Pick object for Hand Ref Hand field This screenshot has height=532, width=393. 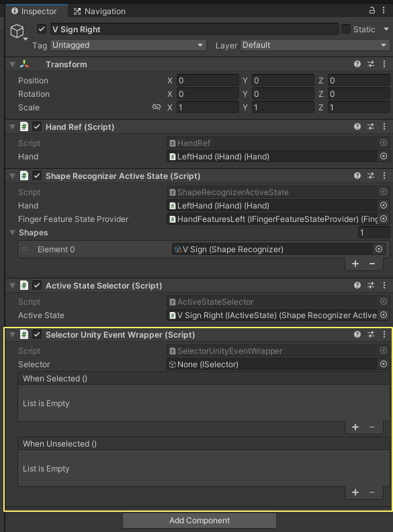tap(384, 156)
